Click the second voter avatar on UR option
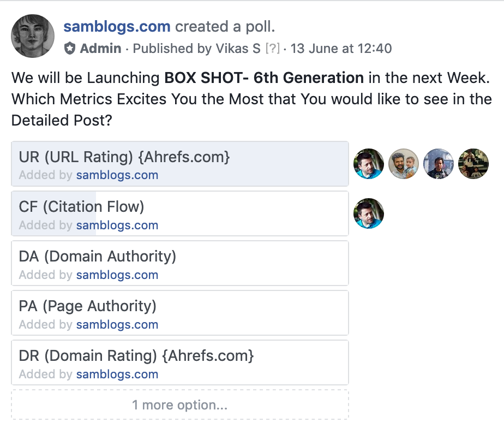 pyautogui.click(x=404, y=164)
